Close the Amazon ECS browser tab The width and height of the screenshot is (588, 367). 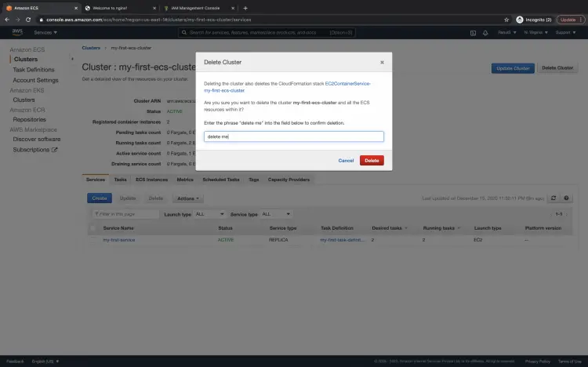[76, 8]
